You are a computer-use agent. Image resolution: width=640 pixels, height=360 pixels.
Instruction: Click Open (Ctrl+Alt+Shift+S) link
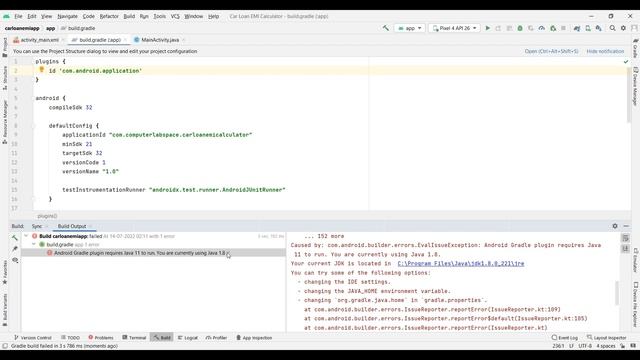(551, 51)
